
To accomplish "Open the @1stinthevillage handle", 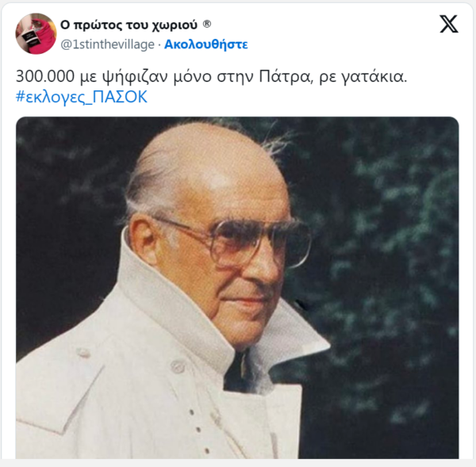I will coord(107,44).
